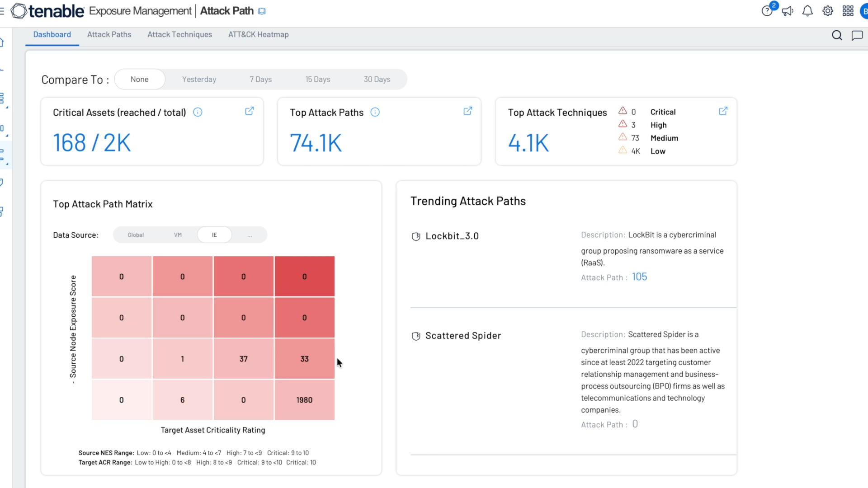The width and height of the screenshot is (868, 488).
Task: Click the Medium severity warning icon
Action: 623,137
